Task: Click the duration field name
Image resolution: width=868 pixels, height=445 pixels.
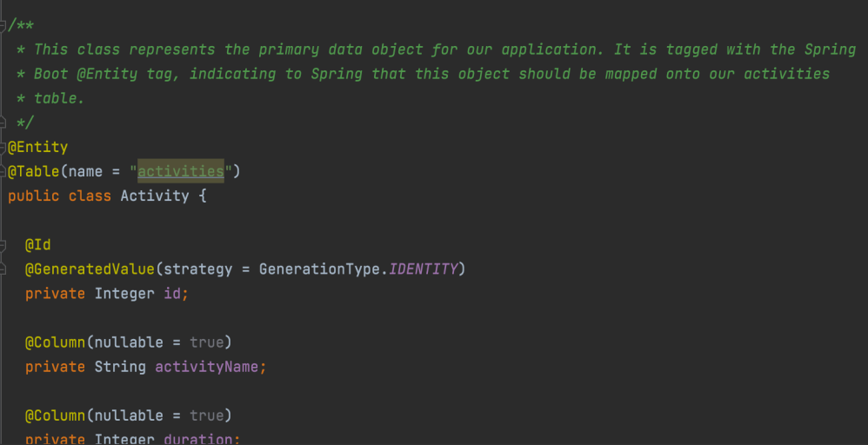Action: (198, 439)
